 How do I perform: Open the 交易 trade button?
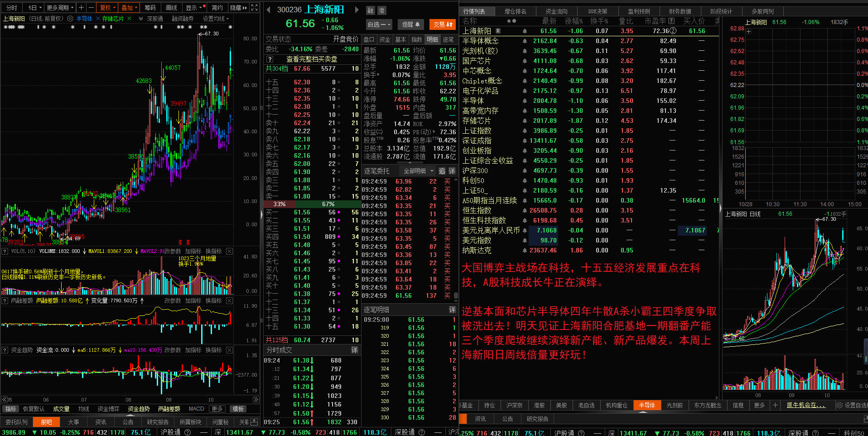443,24
